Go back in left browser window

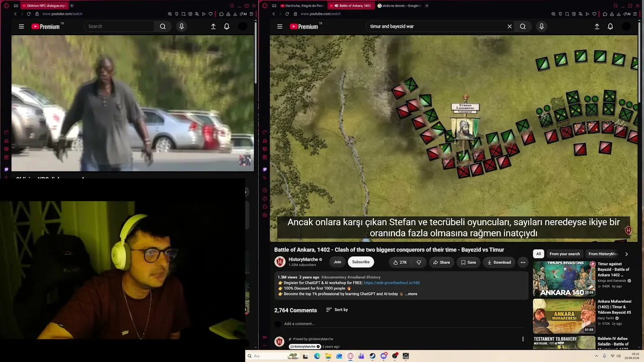tap(15, 14)
